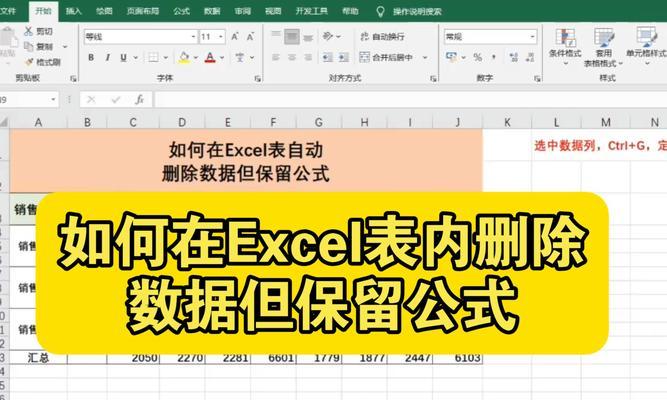Click decrease decimal places icon
Viewport: 667px width, 400px height.
pos(530,57)
